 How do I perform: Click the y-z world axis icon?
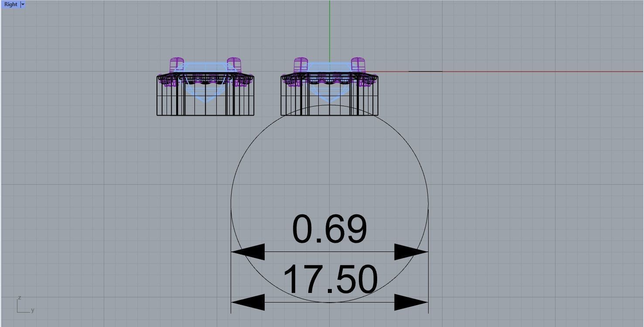coord(25,304)
